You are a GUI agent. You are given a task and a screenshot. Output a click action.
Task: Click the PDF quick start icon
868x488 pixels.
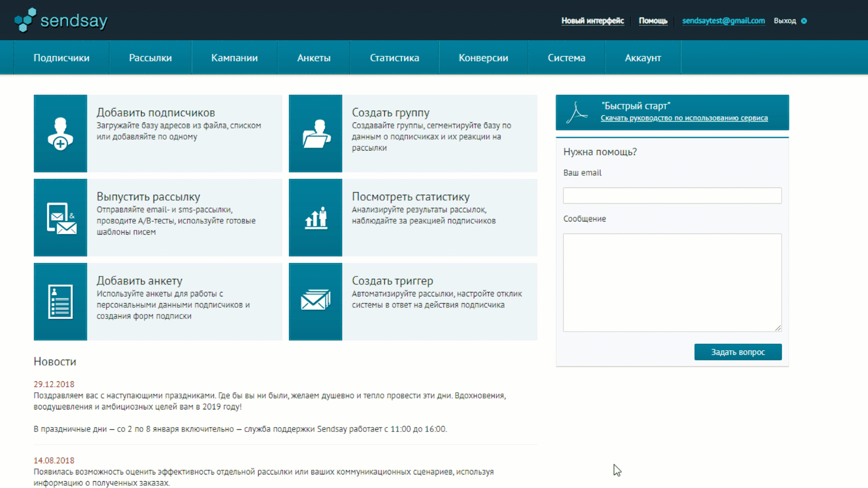click(576, 113)
